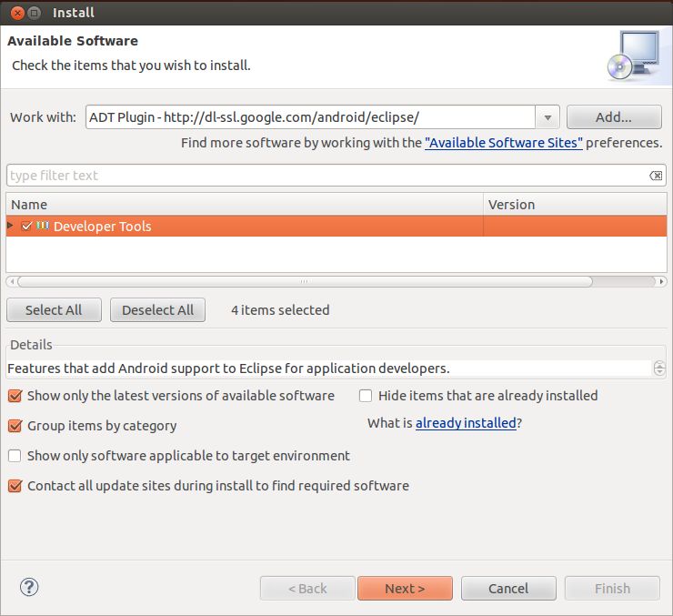Viewport: 673px width, 616px height.
Task: Click the help question mark icon
Action: [x=29, y=588]
